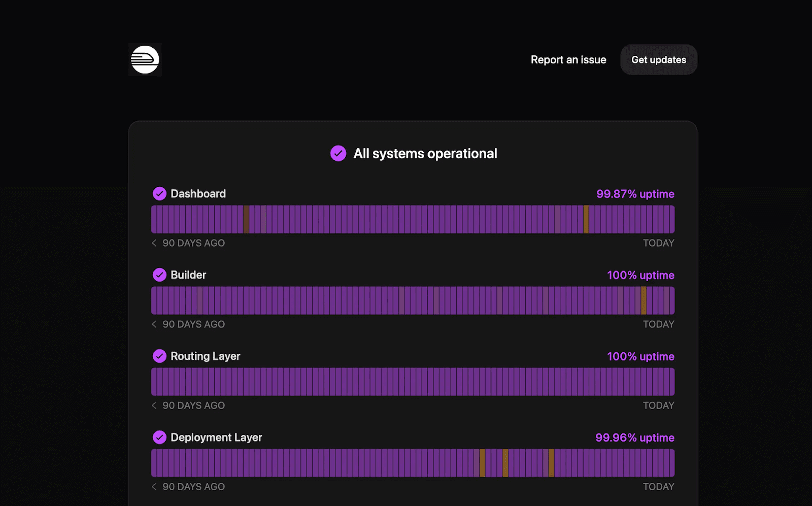The image size is (812, 506).
Task: Click the company logo in the header
Action: point(145,60)
